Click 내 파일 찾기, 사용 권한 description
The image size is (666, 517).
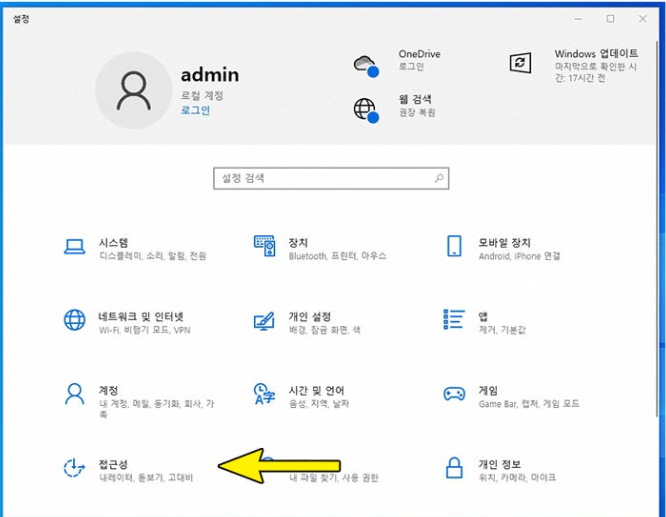coord(334,477)
